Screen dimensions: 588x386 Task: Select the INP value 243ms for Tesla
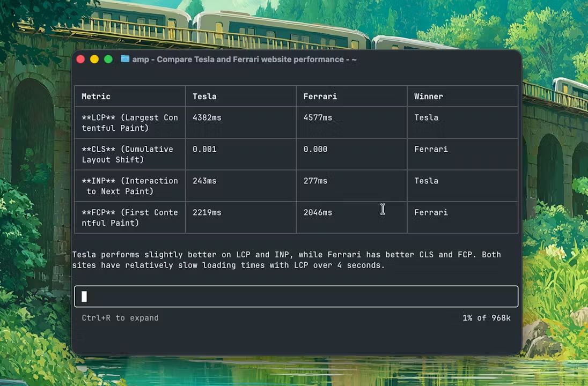coord(204,181)
